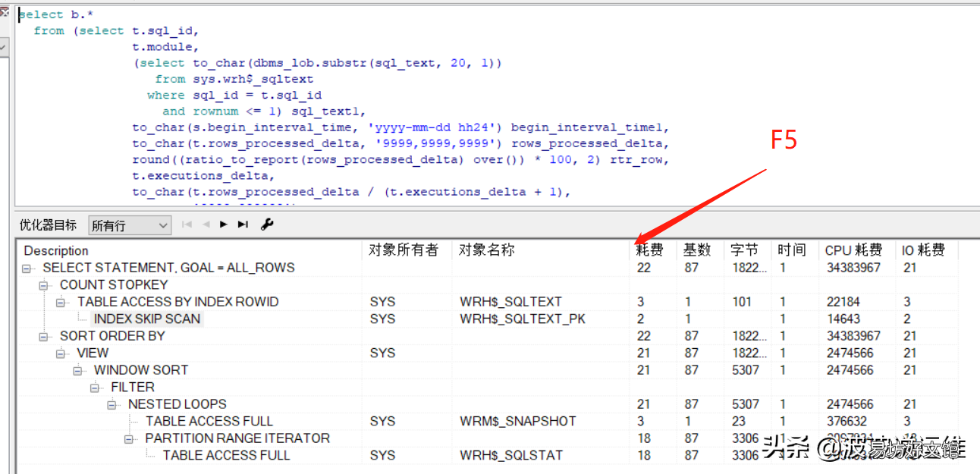The width and height of the screenshot is (980, 474).
Task: Select the VIEW operation row
Action: coord(93,353)
